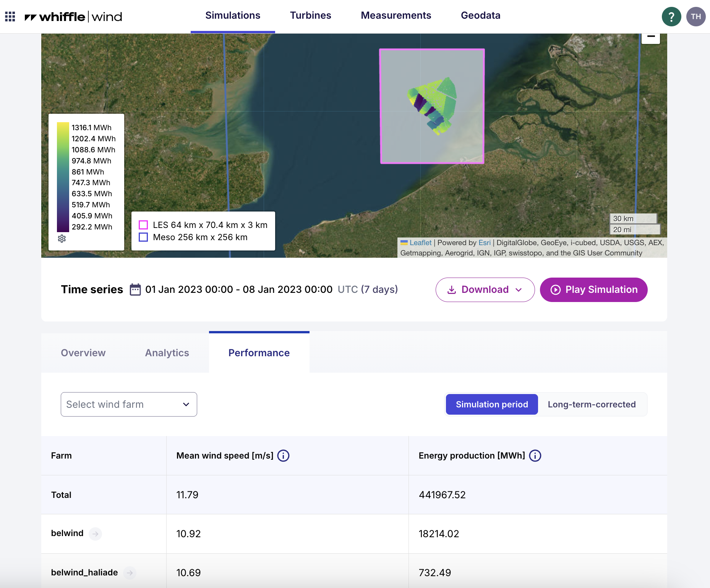Image resolution: width=710 pixels, height=588 pixels.
Task: Toggle the Meso domain checkbox
Action: [143, 237]
